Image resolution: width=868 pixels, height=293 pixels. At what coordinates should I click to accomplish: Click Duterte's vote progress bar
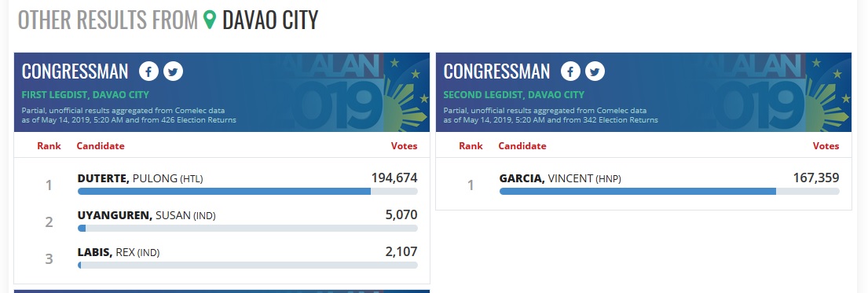(x=247, y=191)
